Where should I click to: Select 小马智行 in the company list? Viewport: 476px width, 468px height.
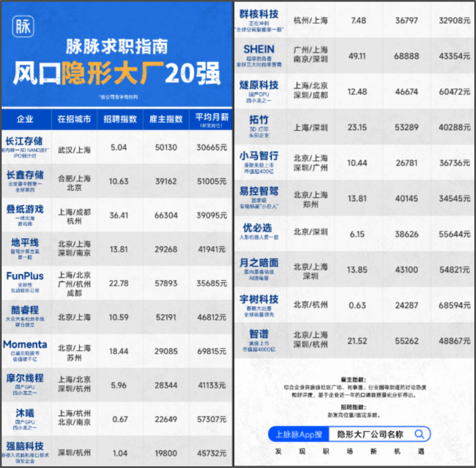click(x=259, y=156)
